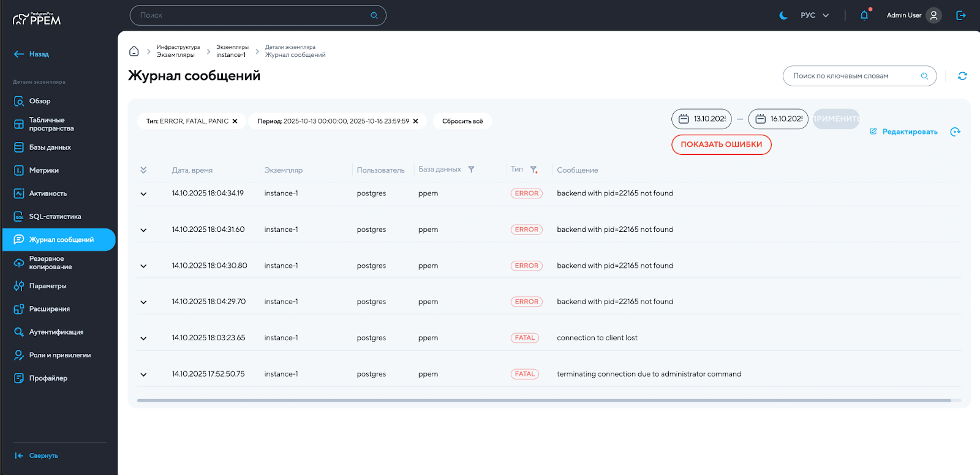
Task: Expand all rows double chevron
Action: [143, 170]
